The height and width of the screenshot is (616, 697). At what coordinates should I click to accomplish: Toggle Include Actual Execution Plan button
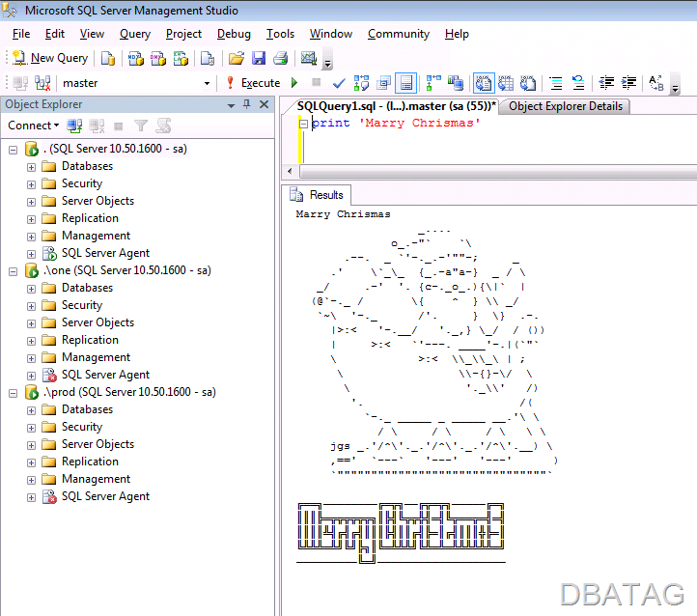point(432,83)
